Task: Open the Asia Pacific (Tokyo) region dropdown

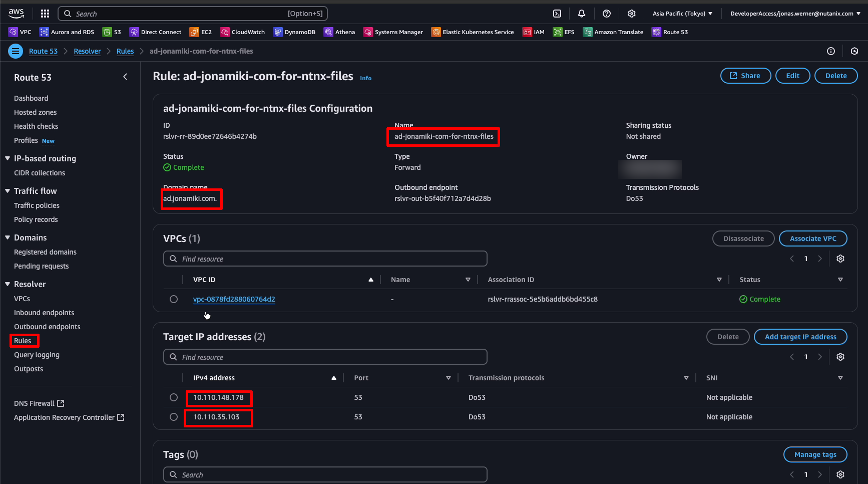Action: tap(682, 14)
